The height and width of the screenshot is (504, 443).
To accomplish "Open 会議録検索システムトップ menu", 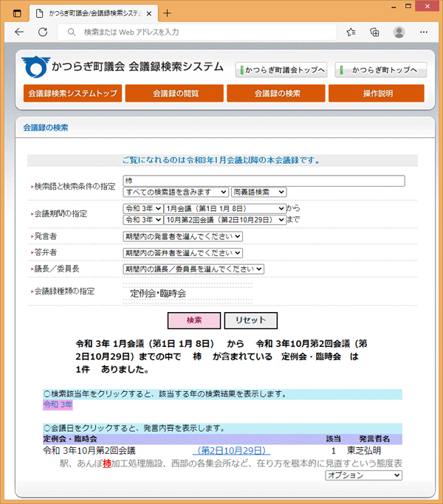I will pyautogui.click(x=72, y=93).
